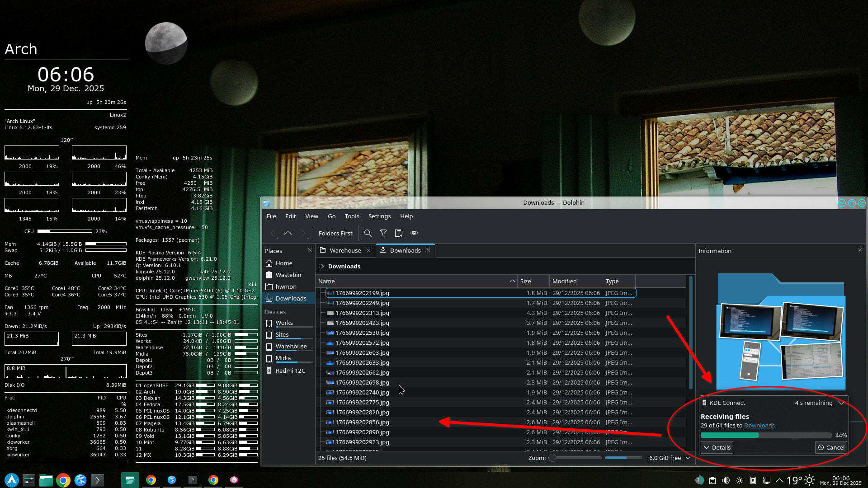Screen dimensions: 868x488
Task: Close the Places panel
Action: point(310,250)
